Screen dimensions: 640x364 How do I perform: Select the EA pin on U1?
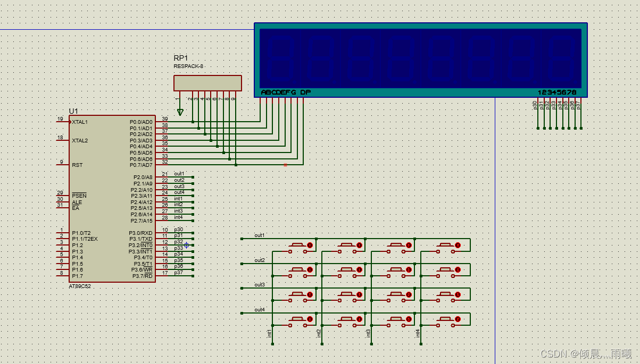click(75, 208)
